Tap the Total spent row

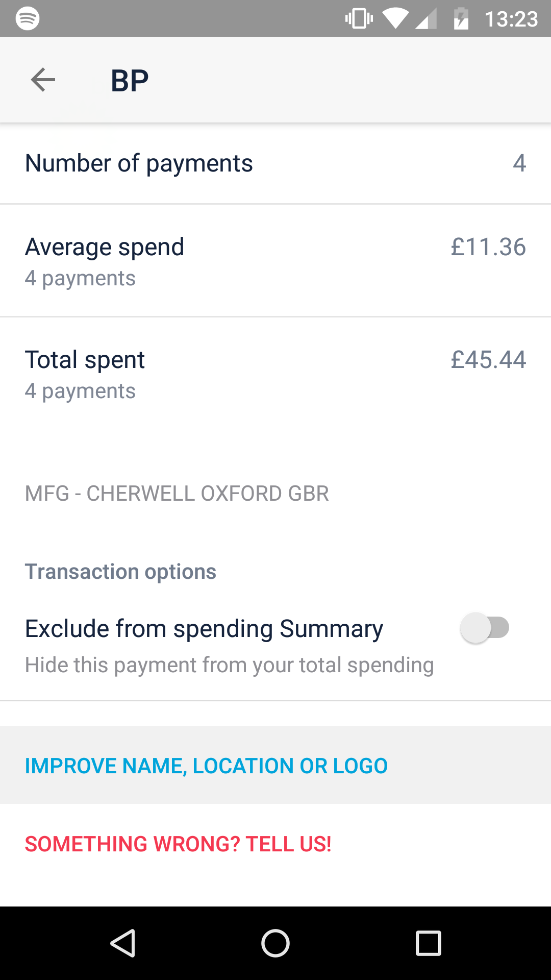[275, 374]
